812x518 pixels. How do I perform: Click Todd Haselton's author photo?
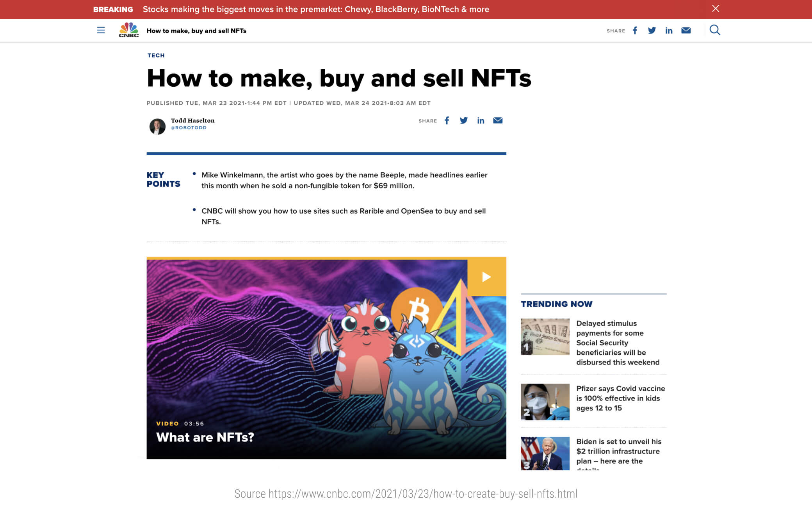pos(157,126)
